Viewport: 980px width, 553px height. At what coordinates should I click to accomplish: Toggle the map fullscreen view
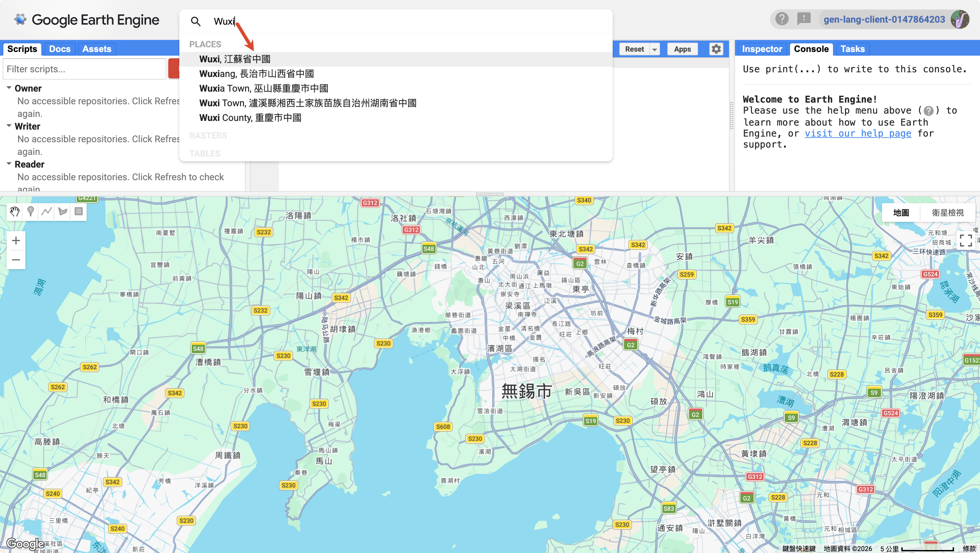[966, 241]
